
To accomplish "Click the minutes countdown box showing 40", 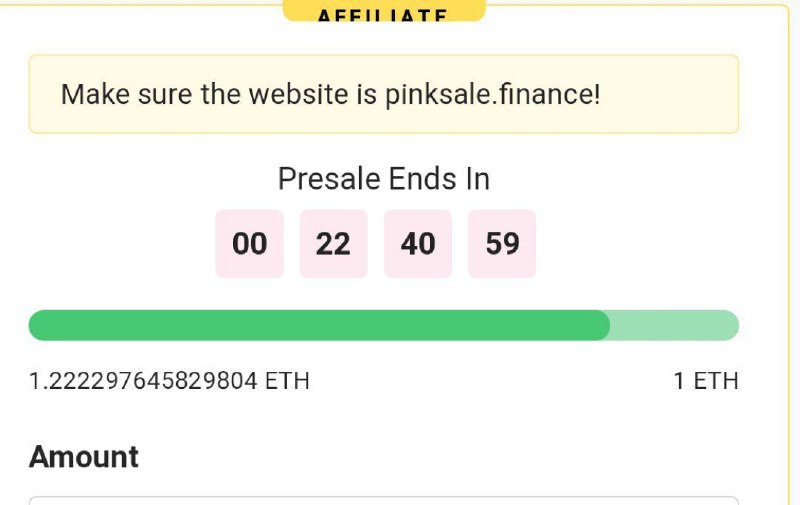I will tap(418, 243).
